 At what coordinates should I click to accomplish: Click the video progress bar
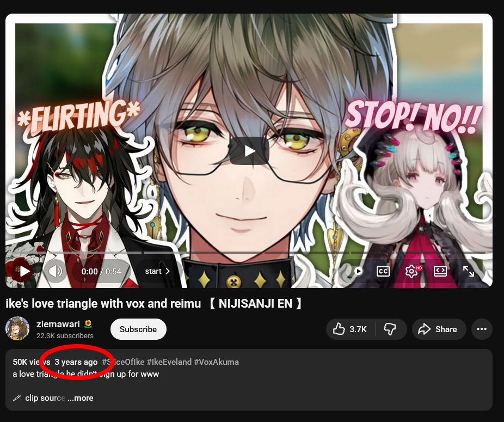(249, 253)
